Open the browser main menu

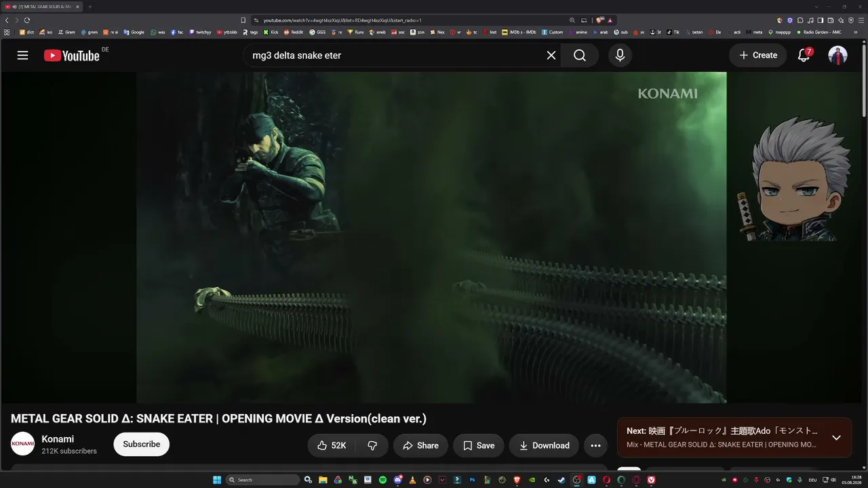tap(861, 20)
